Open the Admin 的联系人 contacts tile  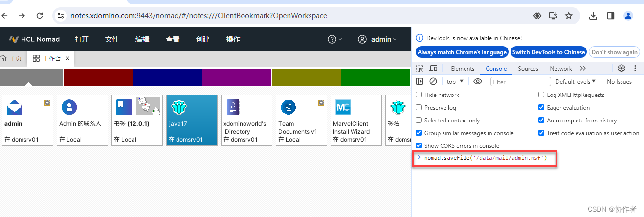pyautogui.click(x=83, y=121)
